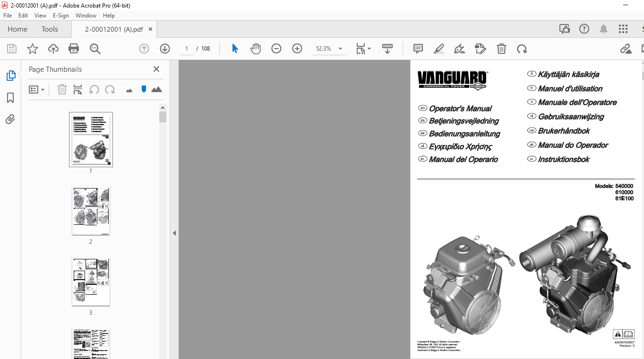Viewport: 644px width, 359px height.
Task: Switch to the Tools tab
Action: coord(50,29)
